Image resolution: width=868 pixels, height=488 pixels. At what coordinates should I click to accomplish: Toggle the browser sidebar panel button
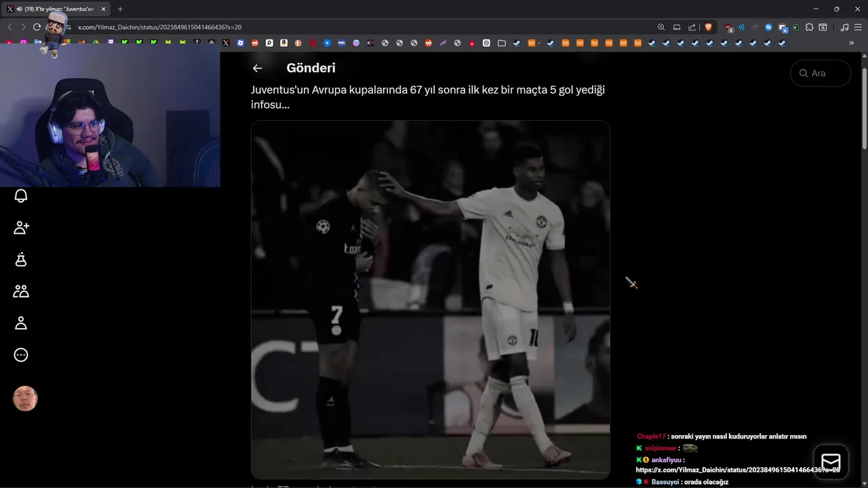tap(823, 27)
